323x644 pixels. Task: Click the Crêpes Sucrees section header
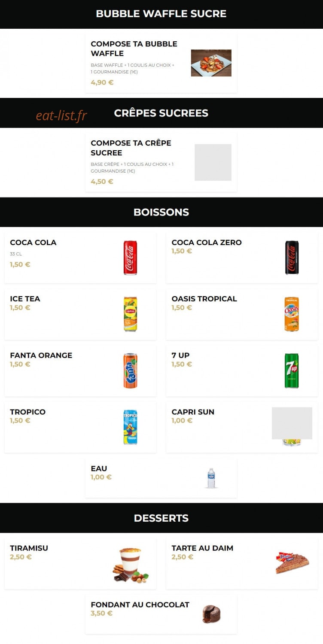(161, 113)
